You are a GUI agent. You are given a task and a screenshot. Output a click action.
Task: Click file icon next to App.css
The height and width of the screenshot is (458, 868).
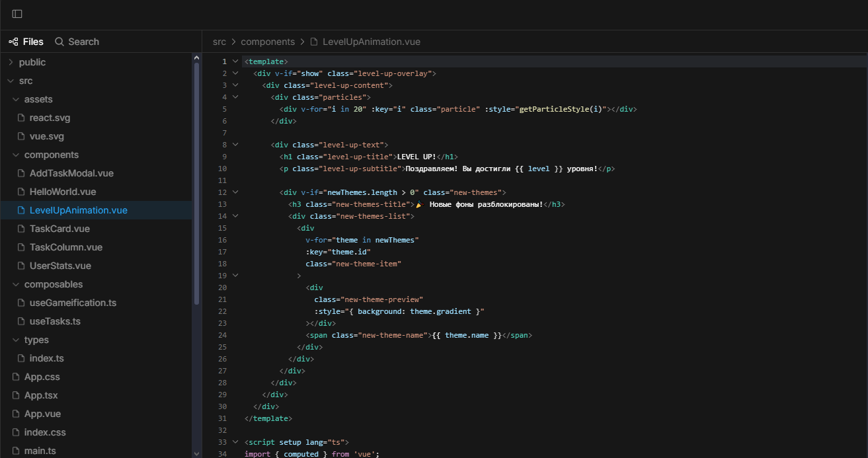click(x=16, y=377)
